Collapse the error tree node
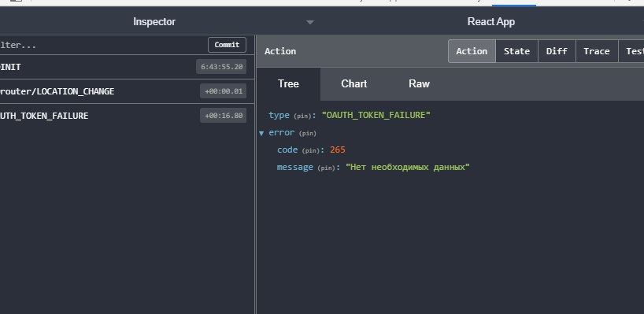Screen dimensions: 644x314 [x=261, y=133]
